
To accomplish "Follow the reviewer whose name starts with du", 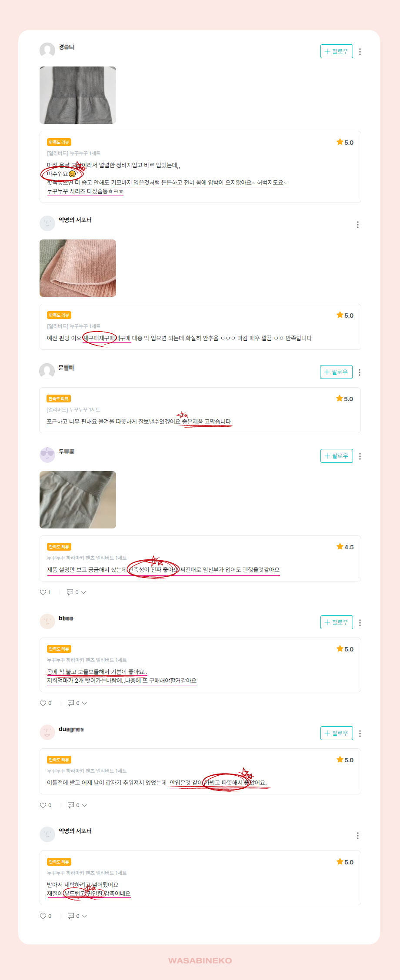I will coord(337,733).
